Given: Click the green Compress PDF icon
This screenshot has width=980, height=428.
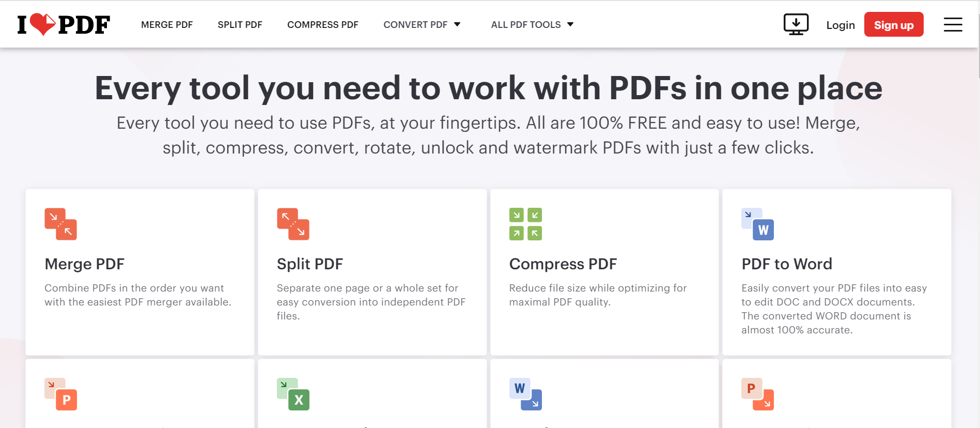Looking at the screenshot, I should (x=525, y=224).
